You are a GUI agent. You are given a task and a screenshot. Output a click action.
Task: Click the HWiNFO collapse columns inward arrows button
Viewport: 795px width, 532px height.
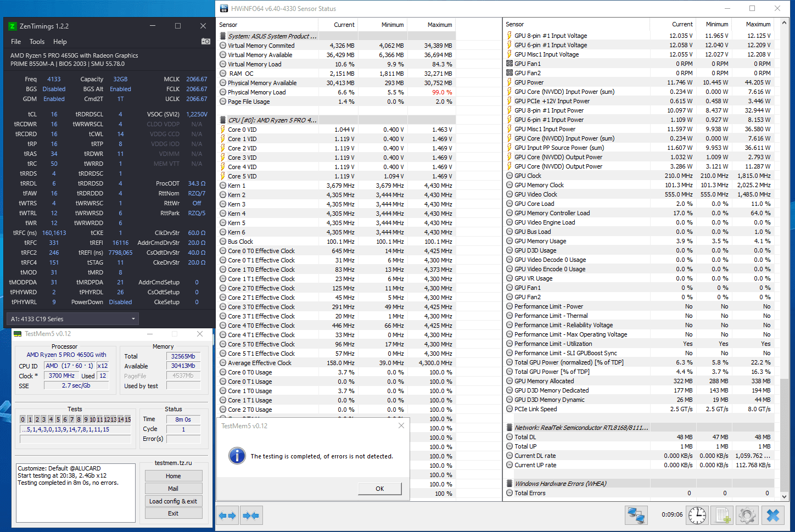(251, 516)
